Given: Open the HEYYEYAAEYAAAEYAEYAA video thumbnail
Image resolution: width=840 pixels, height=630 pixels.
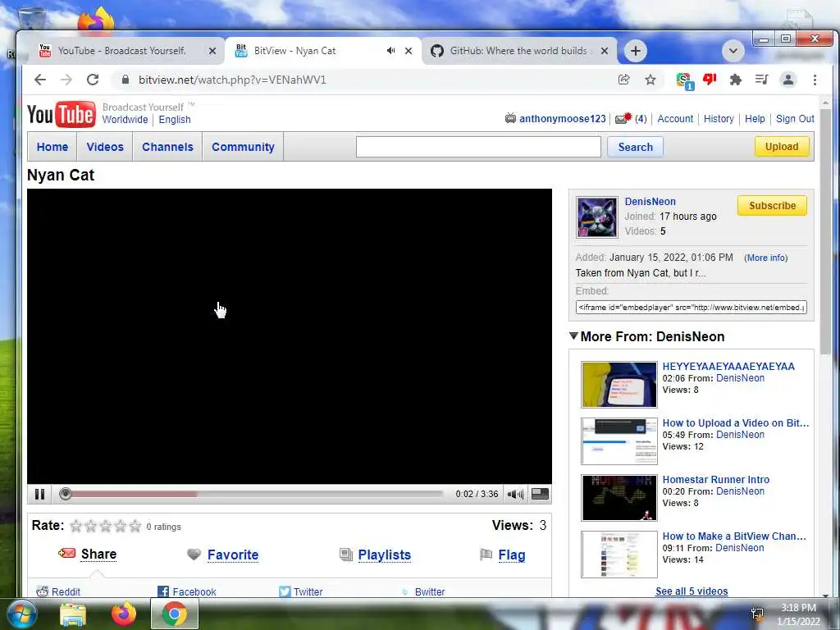Looking at the screenshot, I should [619, 385].
